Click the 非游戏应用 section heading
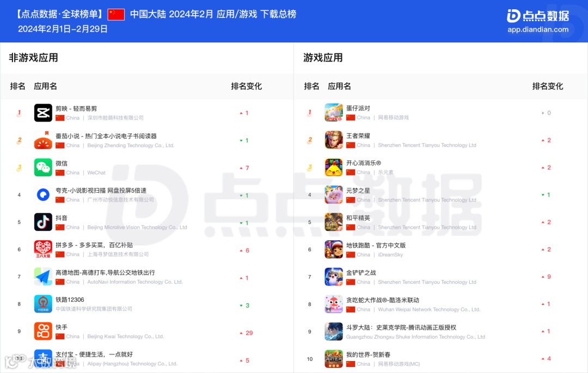588x373 pixels. (x=33, y=58)
